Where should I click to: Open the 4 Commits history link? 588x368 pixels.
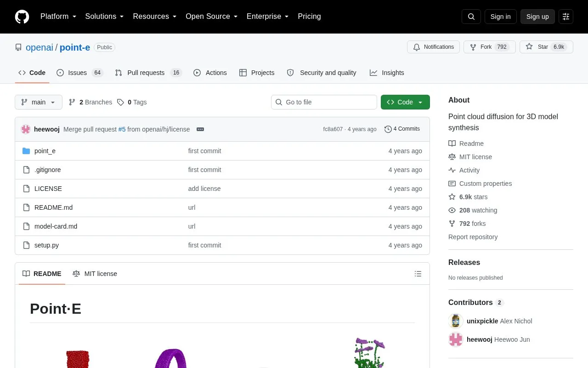pos(402,129)
